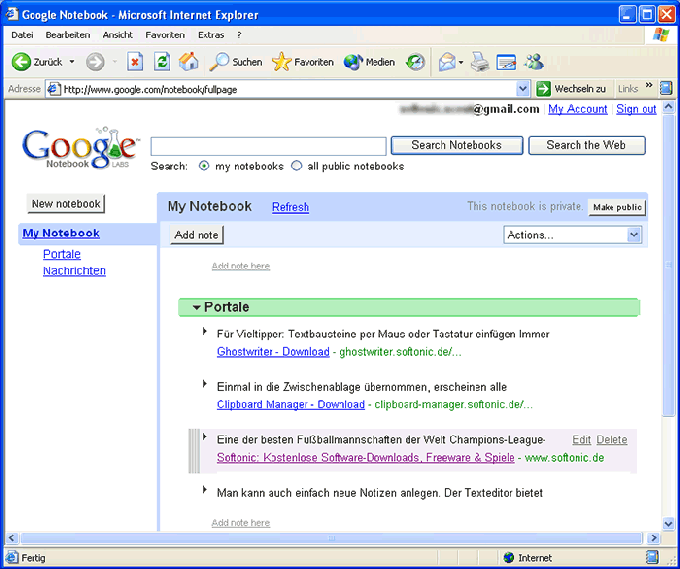
Task: Select the 'all public notebooks' radio button
Action: click(x=297, y=166)
